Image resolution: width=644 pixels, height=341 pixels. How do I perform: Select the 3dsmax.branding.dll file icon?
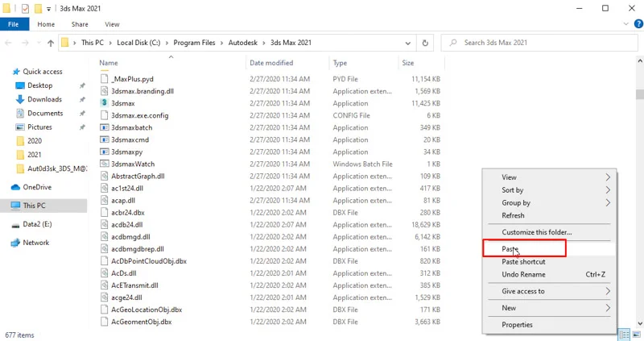click(105, 91)
